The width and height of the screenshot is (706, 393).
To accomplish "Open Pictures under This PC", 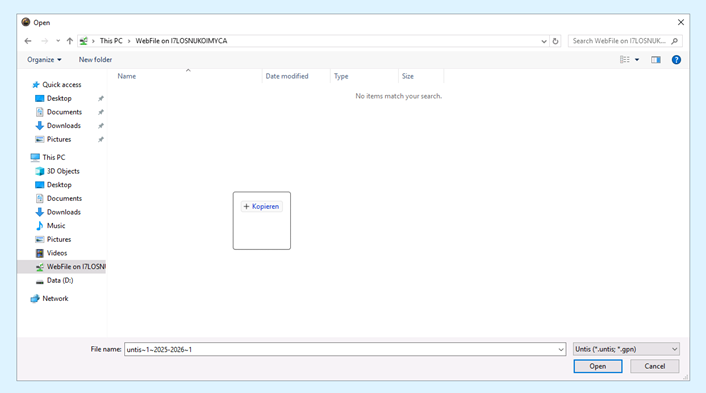I will click(x=59, y=239).
